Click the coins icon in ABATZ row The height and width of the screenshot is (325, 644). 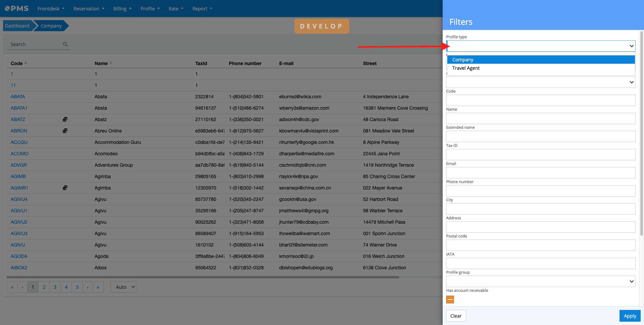point(65,119)
